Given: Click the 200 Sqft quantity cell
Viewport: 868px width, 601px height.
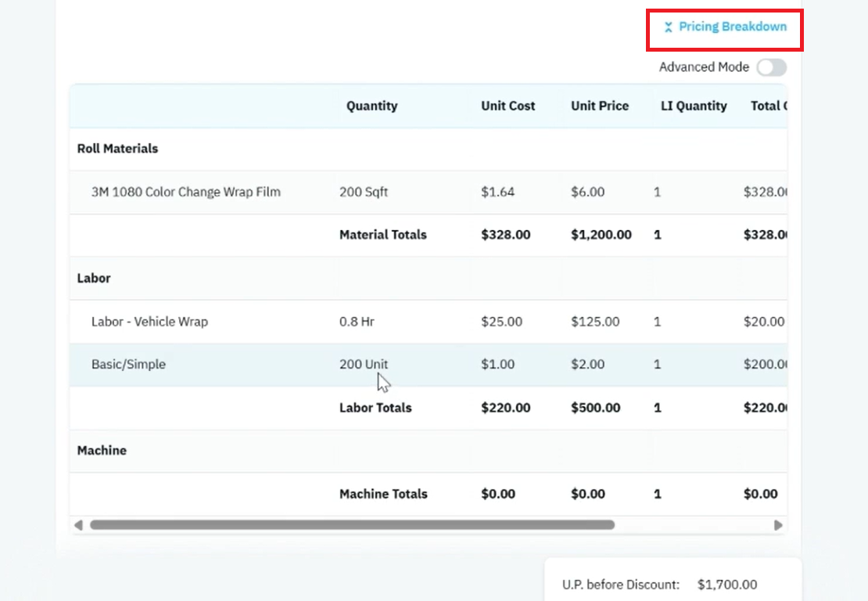Looking at the screenshot, I should pyautogui.click(x=363, y=193).
